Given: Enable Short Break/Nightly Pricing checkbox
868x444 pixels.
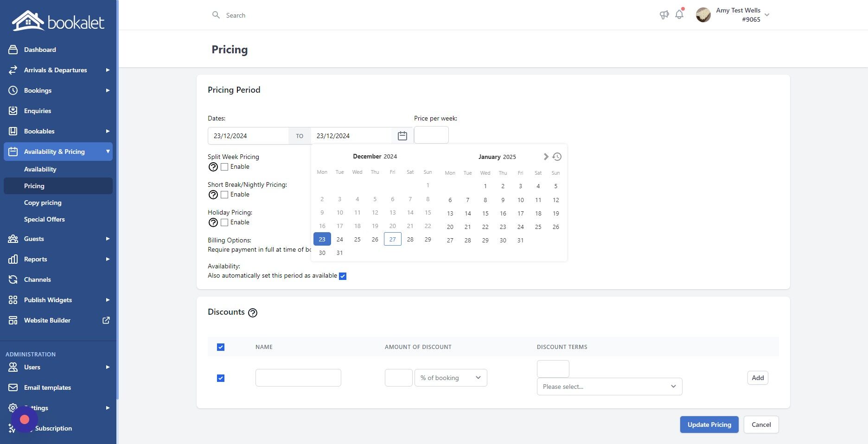Looking at the screenshot, I should pyautogui.click(x=224, y=195).
